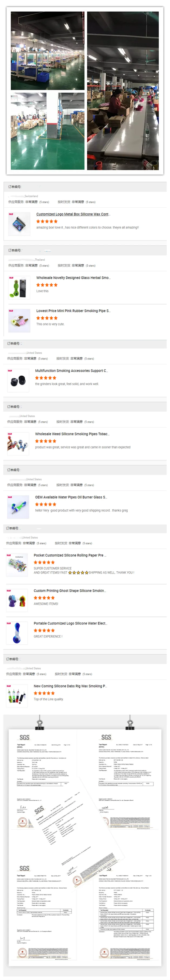The image size is (170, 980).
Task: Click the black grinders product thumbnail
Action: pos(18,380)
